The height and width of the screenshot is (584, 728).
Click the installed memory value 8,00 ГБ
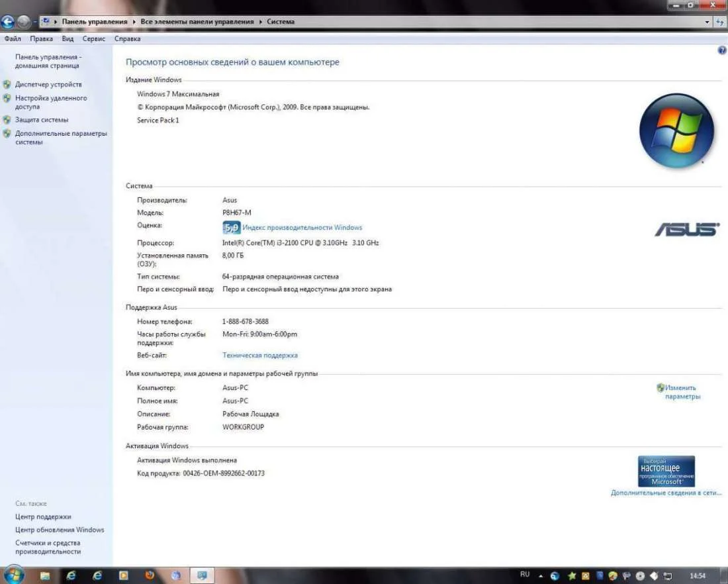(x=232, y=256)
